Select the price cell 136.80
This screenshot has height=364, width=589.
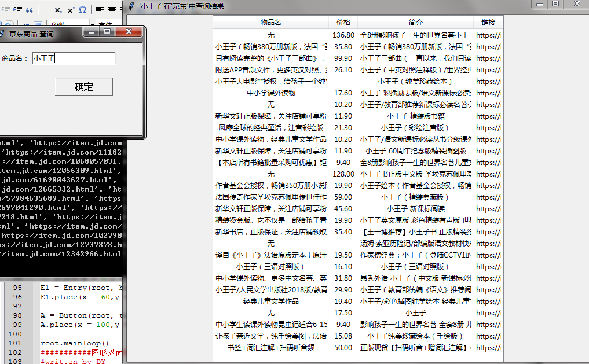343,35
